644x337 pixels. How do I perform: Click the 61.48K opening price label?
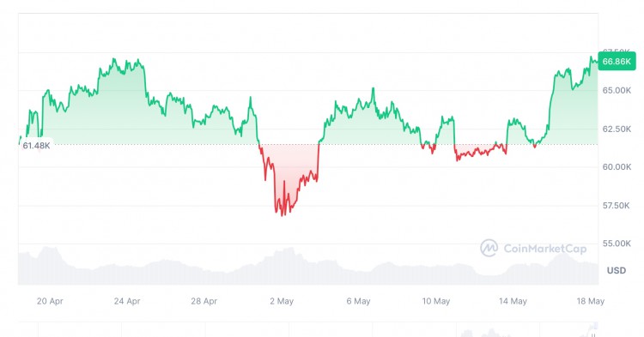[36, 146]
